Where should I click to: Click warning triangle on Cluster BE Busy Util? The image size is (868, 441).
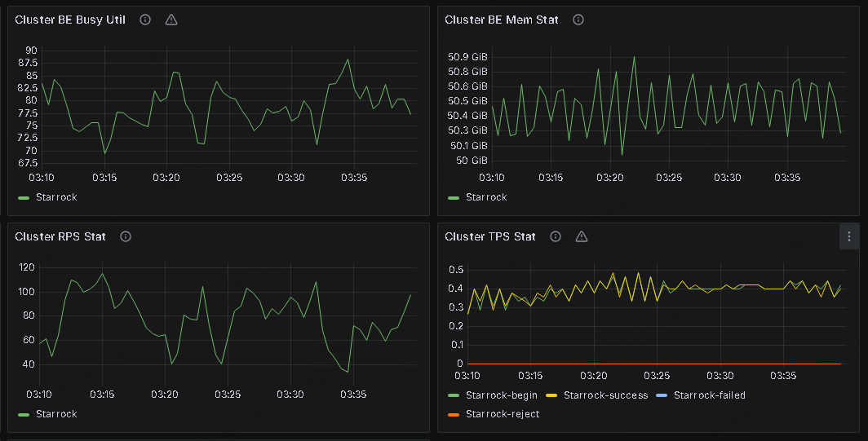coord(170,20)
